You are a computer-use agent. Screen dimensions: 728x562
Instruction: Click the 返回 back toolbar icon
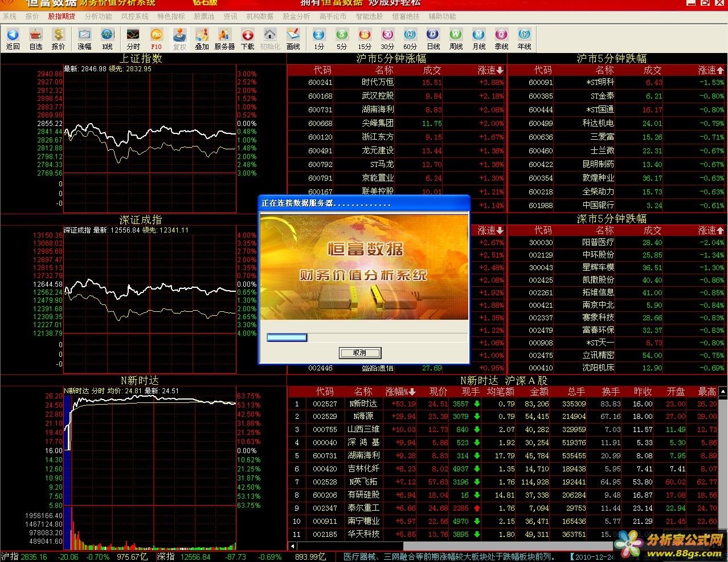click(x=13, y=39)
